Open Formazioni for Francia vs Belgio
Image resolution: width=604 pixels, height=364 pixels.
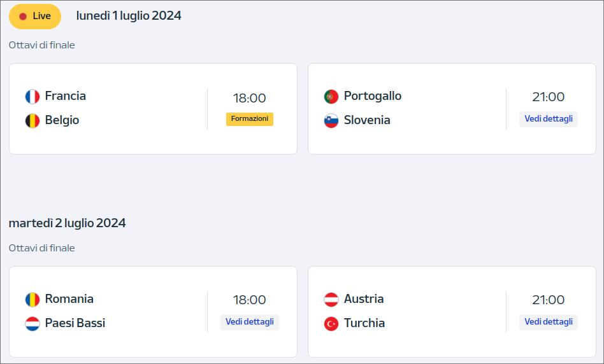(x=250, y=119)
